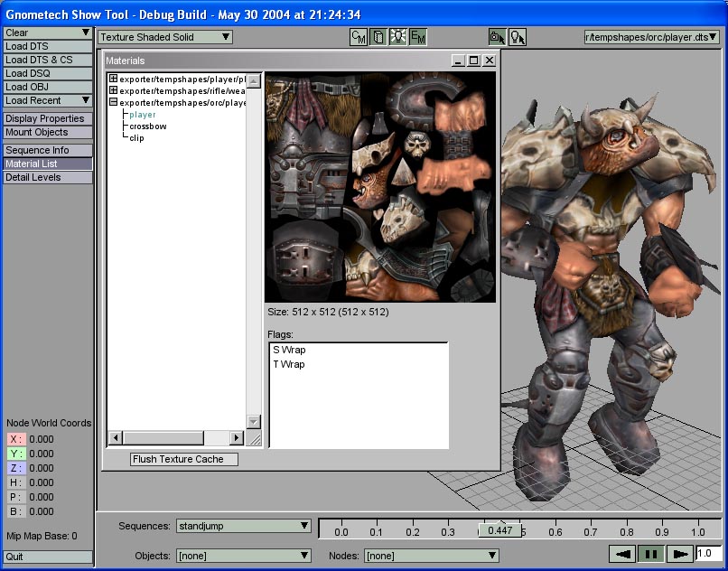The height and width of the screenshot is (571, 728).
Task: Play the animation backward
Action: click(622, 554)
